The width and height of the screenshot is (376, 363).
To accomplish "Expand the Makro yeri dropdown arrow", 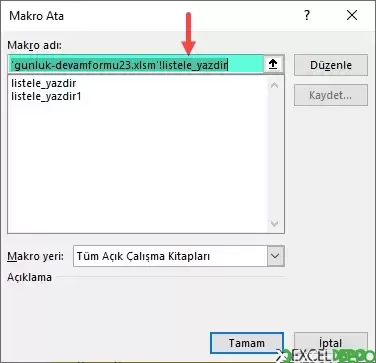I will tap(275, 256).
